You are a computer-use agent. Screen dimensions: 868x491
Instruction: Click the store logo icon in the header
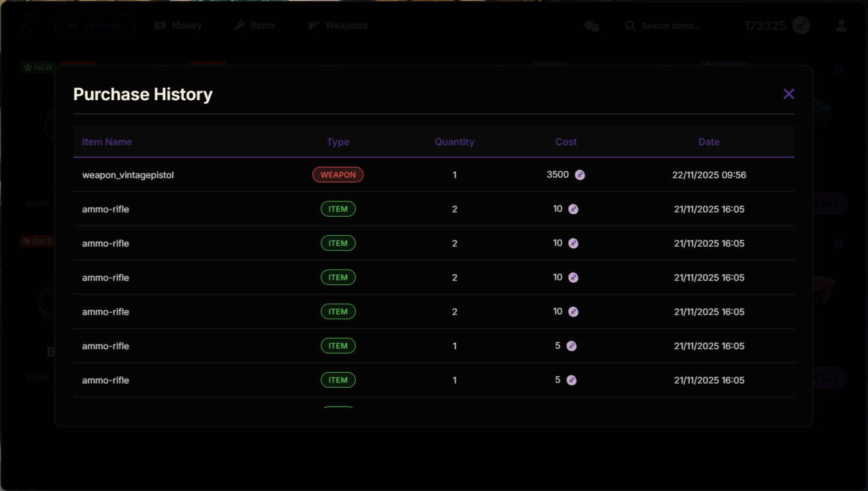[x=28, y=25]
